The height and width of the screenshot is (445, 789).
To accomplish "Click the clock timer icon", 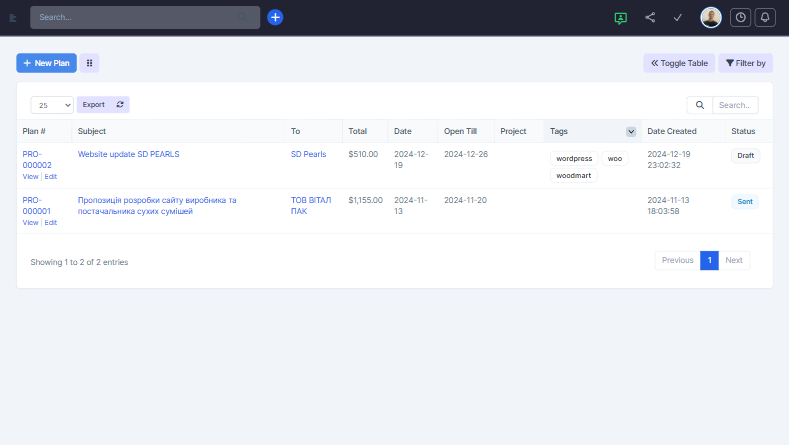I will 740,17.
